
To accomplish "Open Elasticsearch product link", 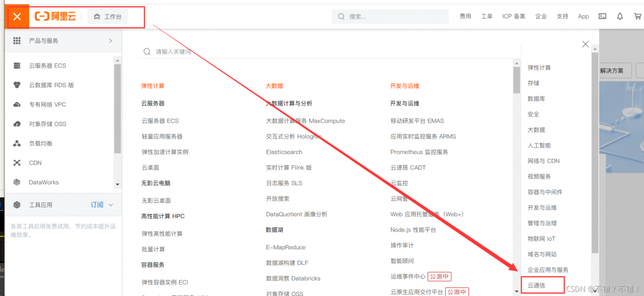I will [x=284, y=152].
